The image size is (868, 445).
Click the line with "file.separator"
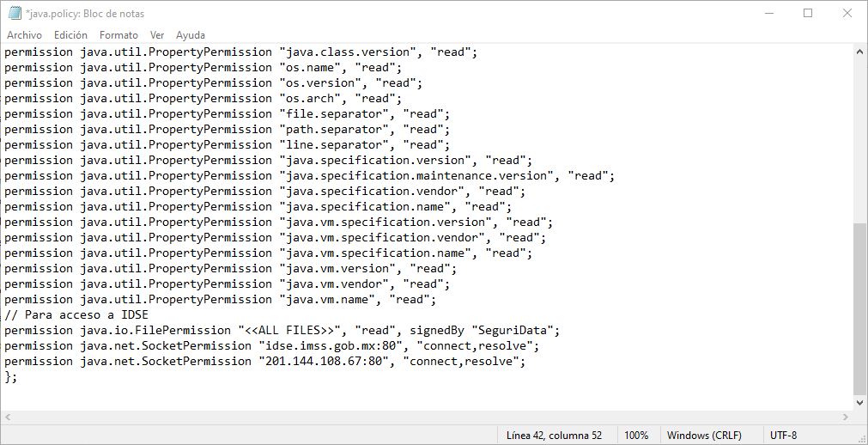tap(228, 114)
